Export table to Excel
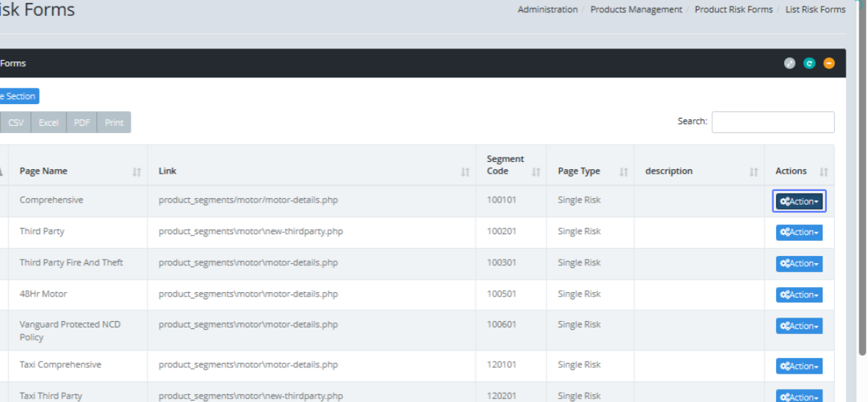868x402 pixels. pos(48,122)
